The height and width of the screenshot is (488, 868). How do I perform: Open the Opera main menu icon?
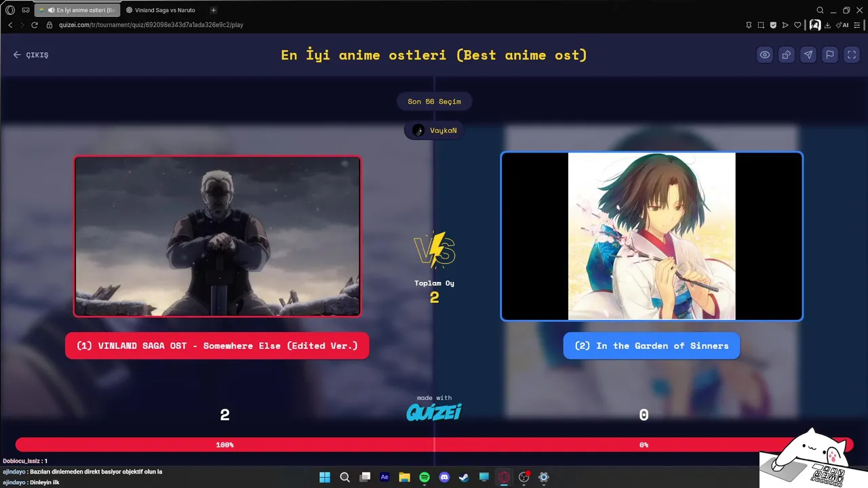[x=10, y=10]
